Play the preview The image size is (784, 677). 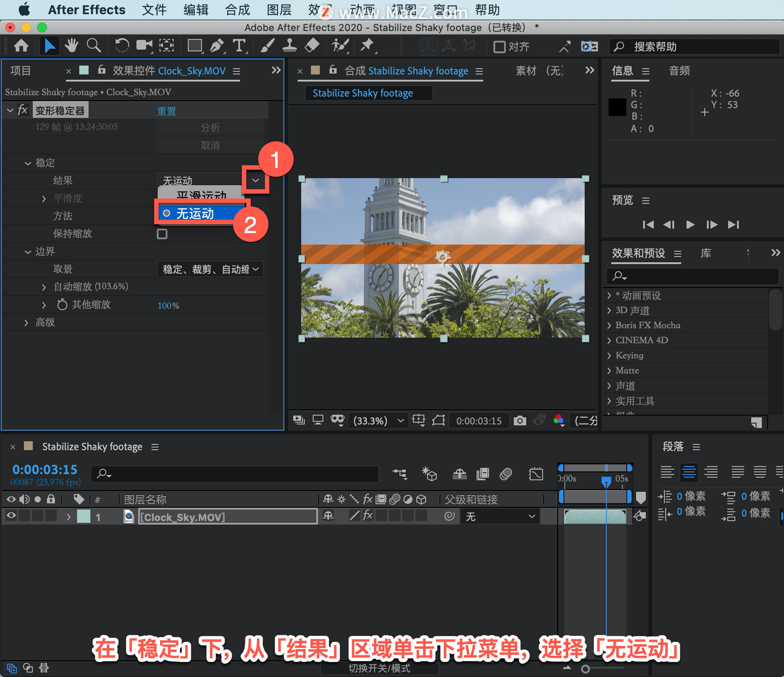tap(690, 225)
